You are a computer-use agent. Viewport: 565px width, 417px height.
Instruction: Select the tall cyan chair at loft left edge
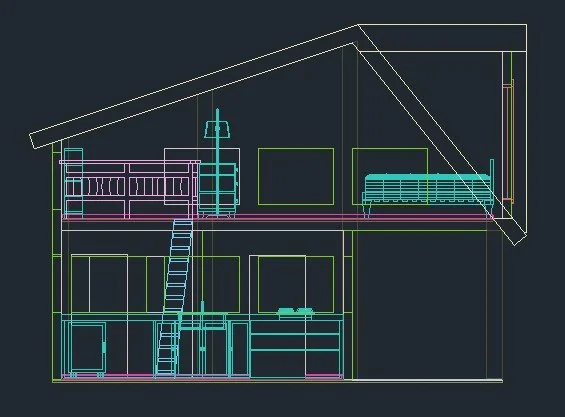coord(74,183)
